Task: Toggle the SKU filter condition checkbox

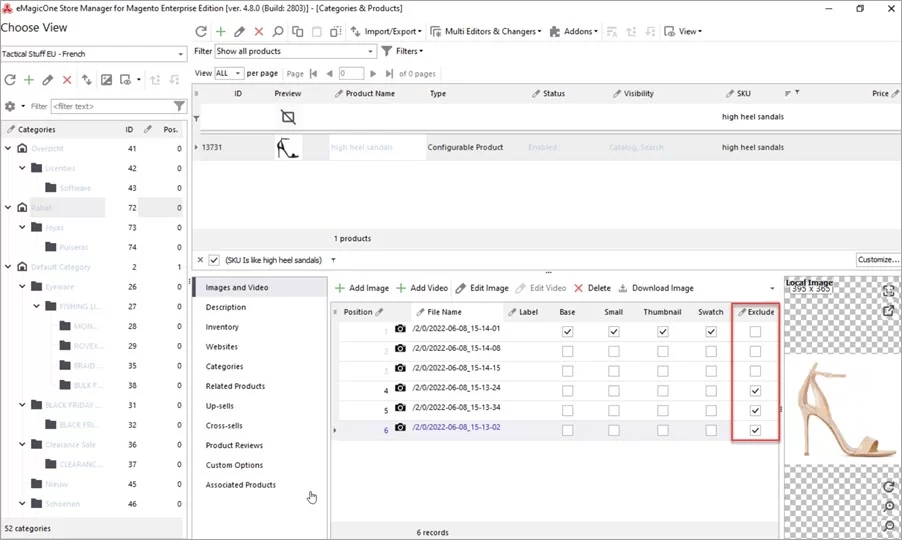Action: point(214,260)
